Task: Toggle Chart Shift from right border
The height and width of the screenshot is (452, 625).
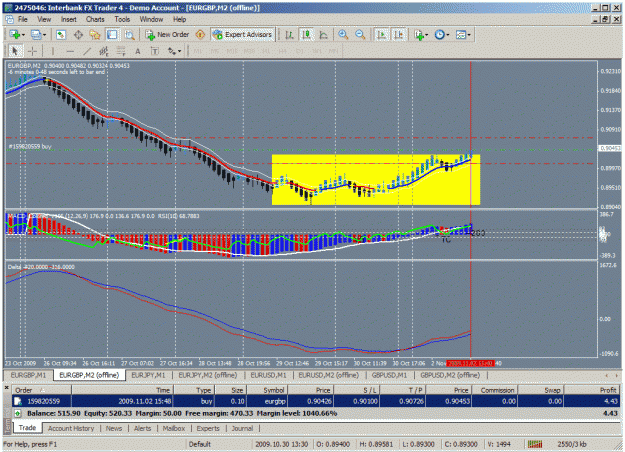Action: (x=399, y=35)
